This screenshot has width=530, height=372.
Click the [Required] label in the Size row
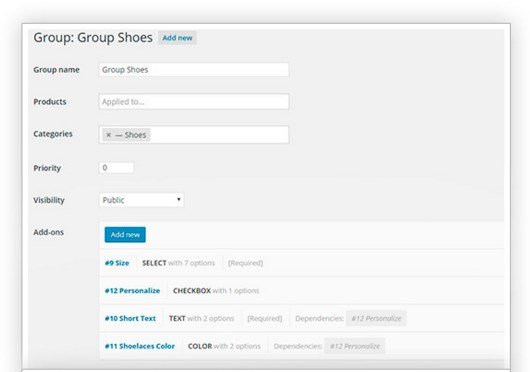245,263
